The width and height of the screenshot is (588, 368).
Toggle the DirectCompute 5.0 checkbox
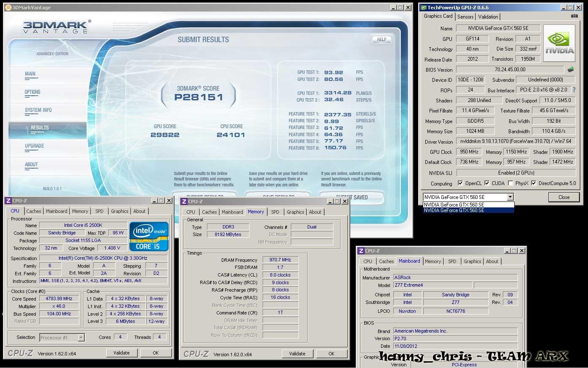click(534, 183)
